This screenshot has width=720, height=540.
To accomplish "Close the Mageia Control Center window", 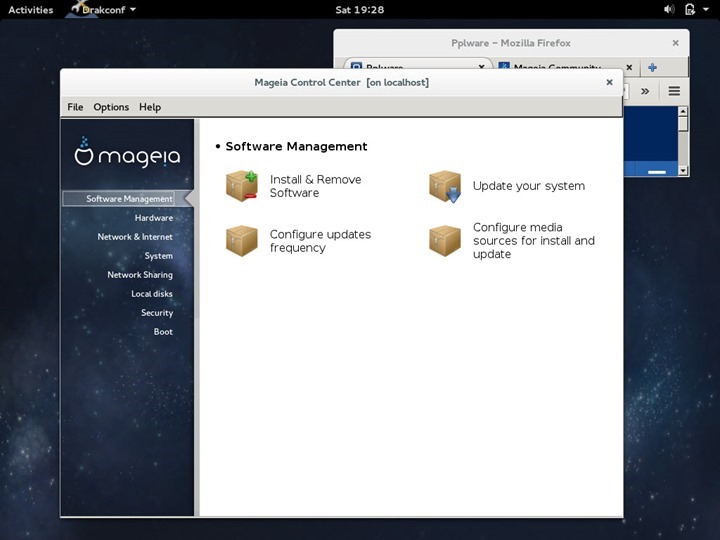I will click(x=609, y=82).
